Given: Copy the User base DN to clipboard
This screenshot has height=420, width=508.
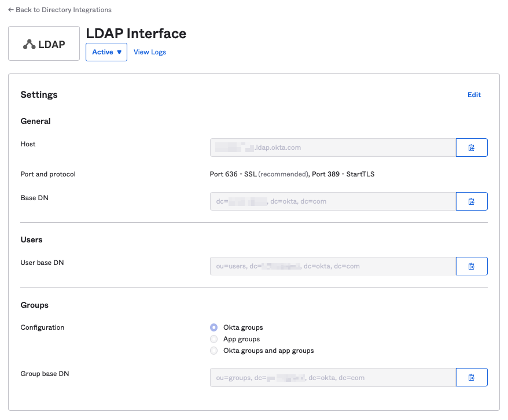Looking at the screenshot, I should coord(472,266).
